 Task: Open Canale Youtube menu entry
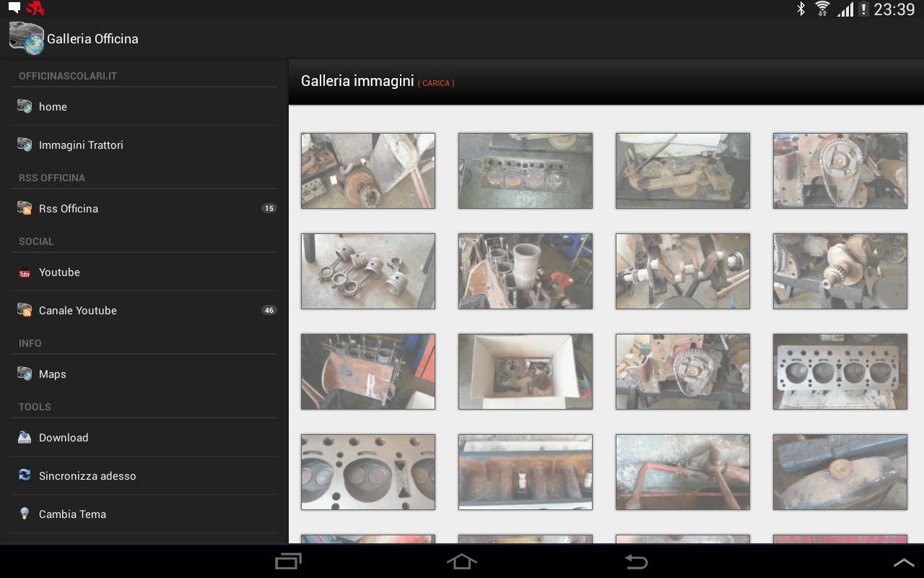[144, 310]
